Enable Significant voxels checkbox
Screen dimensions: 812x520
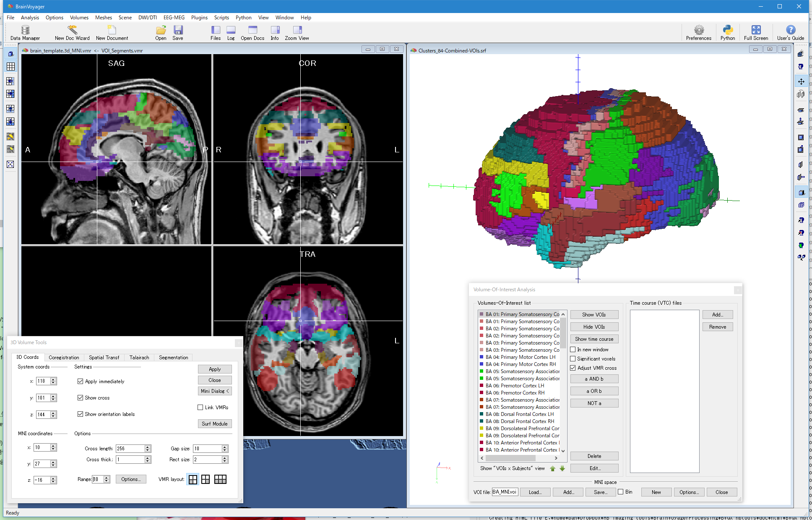pos(573,359)
